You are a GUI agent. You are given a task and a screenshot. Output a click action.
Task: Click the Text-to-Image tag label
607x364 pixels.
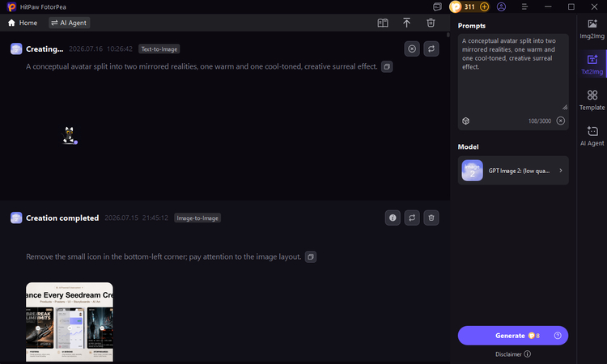click(x=159, y=49)
